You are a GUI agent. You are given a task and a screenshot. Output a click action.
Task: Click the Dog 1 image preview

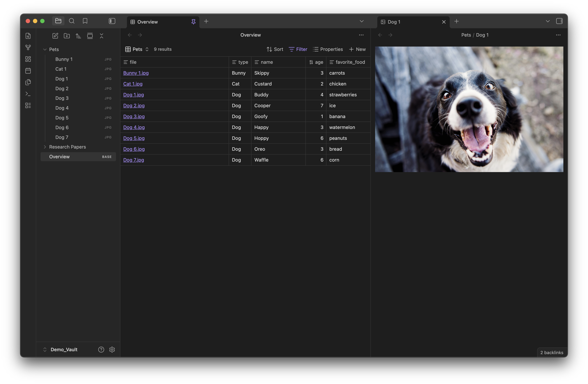469,109
